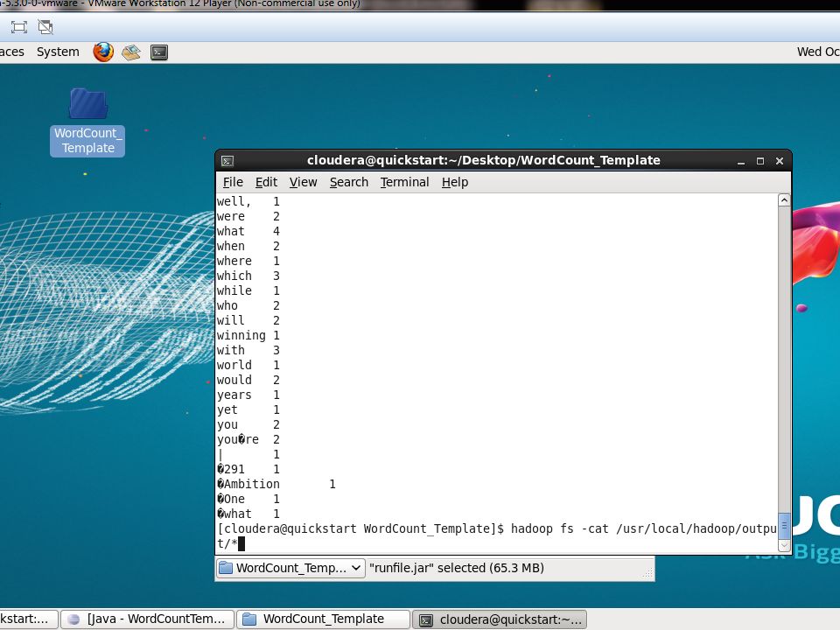Launch Firefox from the top panel
The height and width of the screenshot is (630, 840).
pyautogui.click(x=103, y=52)
